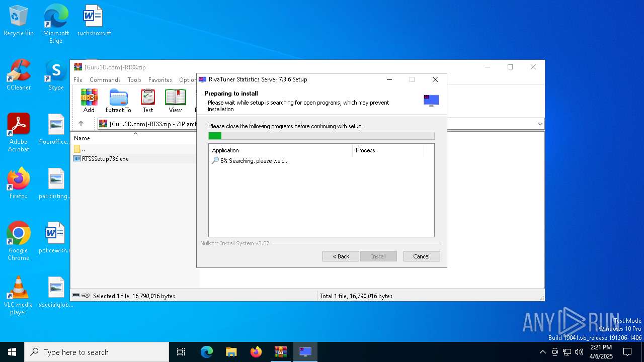Viewport: 644px width, 362px height.
Task: Open the Commands menu in WinRAR
Action: click(105, 80)
